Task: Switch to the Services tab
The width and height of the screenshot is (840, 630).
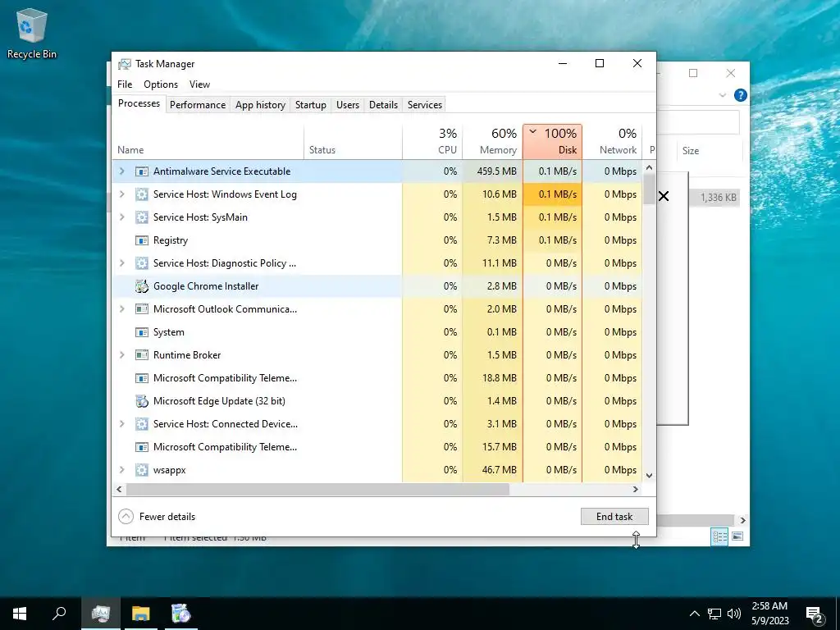Action: coord(425,105)
